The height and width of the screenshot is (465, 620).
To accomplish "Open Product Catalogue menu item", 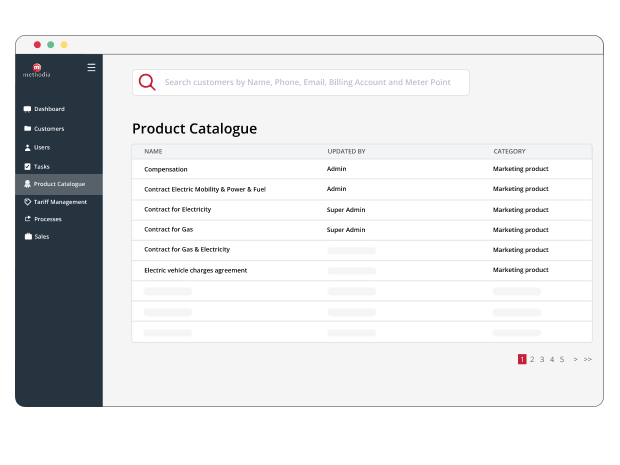I will [59, 184].
